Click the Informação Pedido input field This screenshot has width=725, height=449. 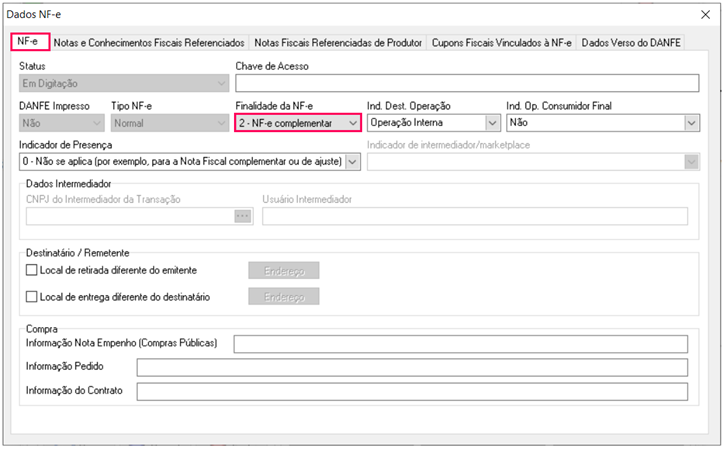pos(412,367)
